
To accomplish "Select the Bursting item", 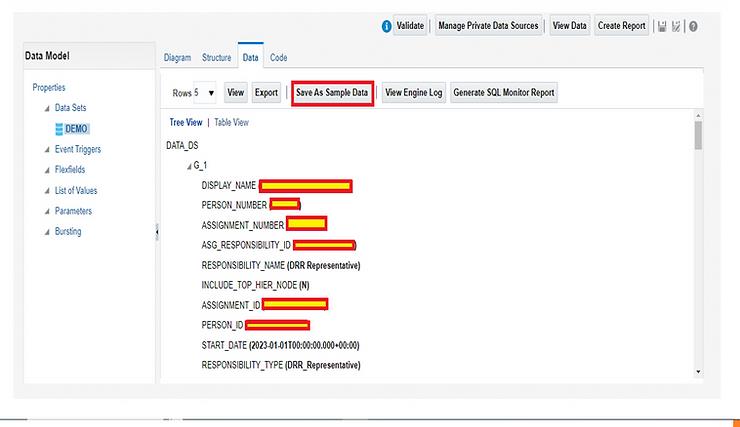I will click(x=68, y=231).
